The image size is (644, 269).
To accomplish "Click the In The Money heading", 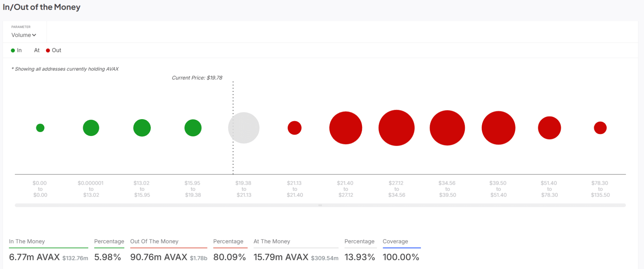I will tap(27, 241).
